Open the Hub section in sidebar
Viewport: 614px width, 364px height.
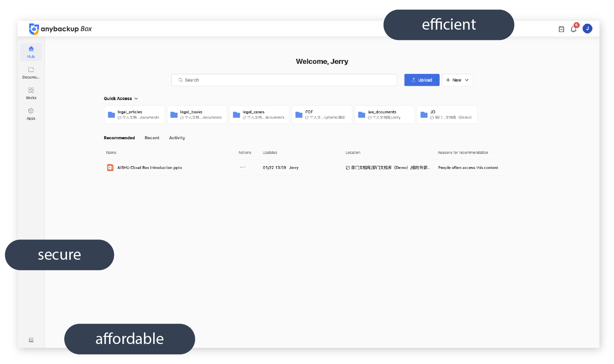[31, 52]
